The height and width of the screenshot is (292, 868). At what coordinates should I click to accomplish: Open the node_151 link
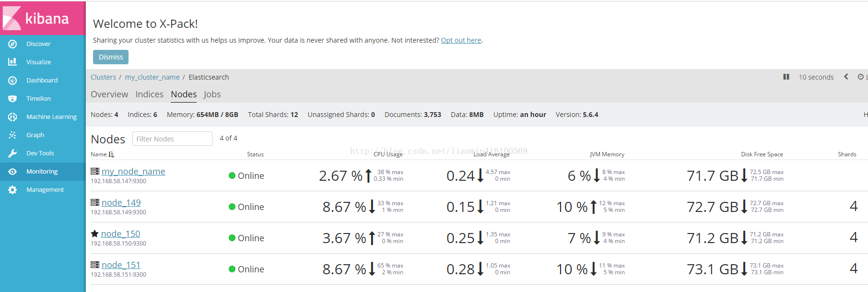[121, 265]
